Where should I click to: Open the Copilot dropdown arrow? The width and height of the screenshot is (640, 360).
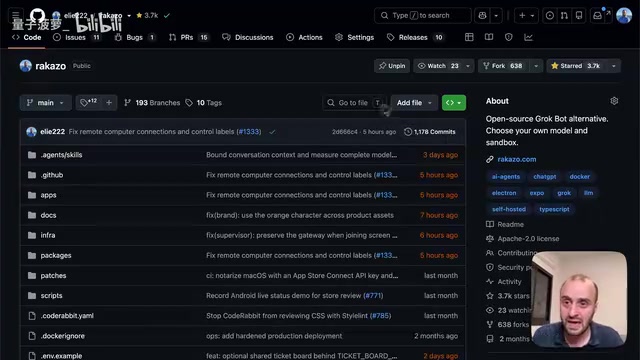(496, 16)
